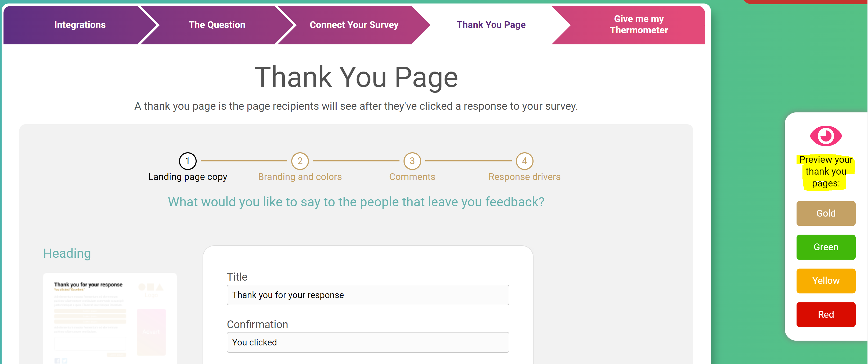Open the Integrations tab
868x364 pixels.
(80, 25)
